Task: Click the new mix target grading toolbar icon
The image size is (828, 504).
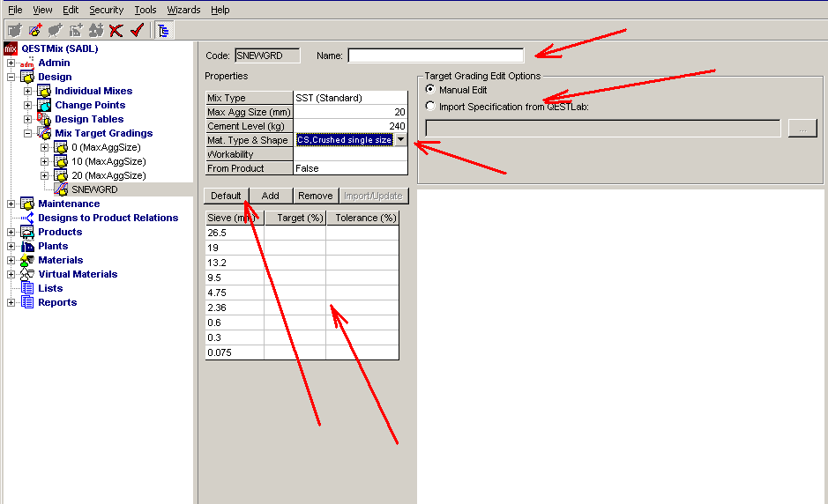Action: click(x=34, y=30)
